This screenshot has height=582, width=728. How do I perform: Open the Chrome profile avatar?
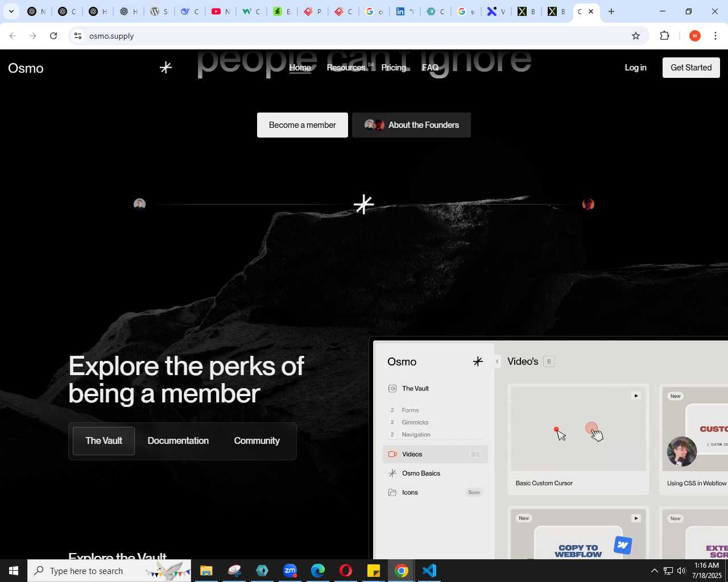[694, 36]
